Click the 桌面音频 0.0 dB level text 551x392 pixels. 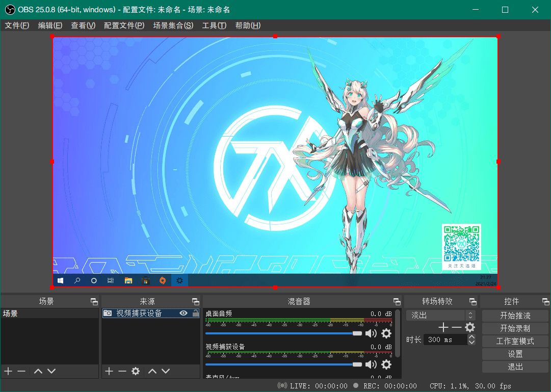point(381,313)
